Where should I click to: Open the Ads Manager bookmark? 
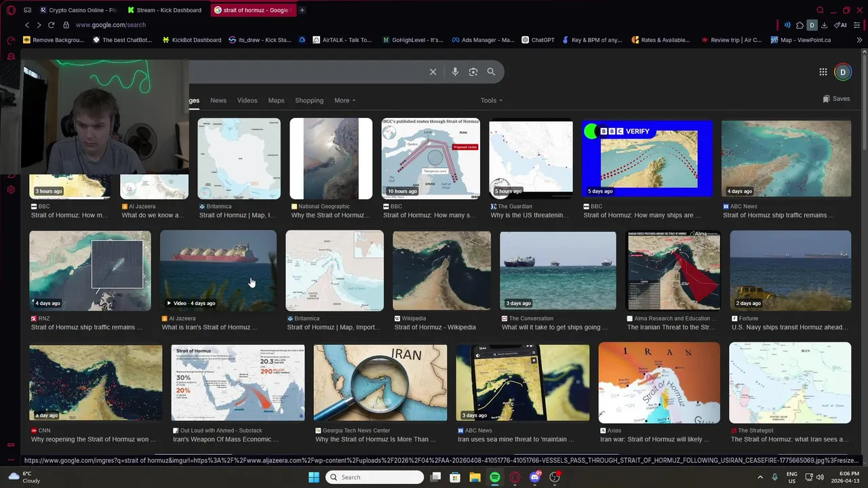(x=484, y=40)
